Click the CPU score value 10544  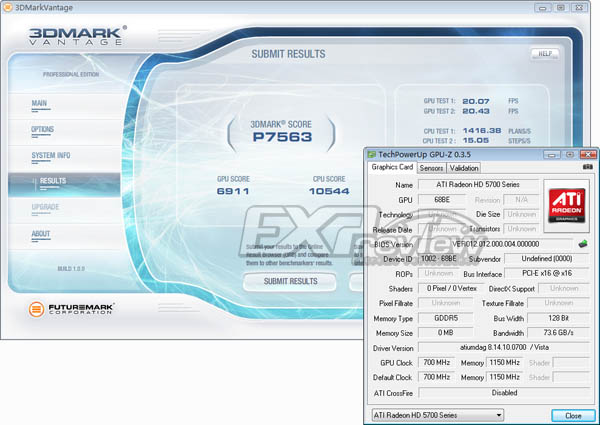click(x=329, y=191)
